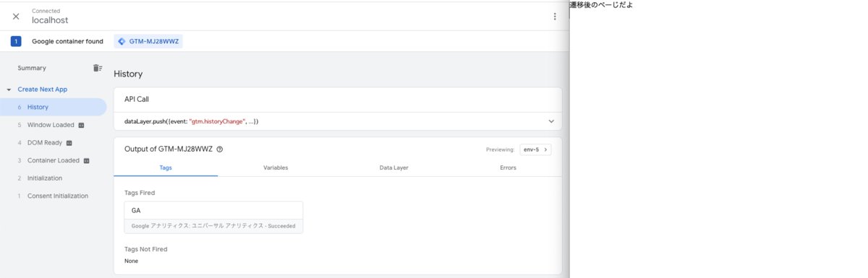Click the clear events trash icon
The width and height of the screenshot is (868, 278).
97,68
